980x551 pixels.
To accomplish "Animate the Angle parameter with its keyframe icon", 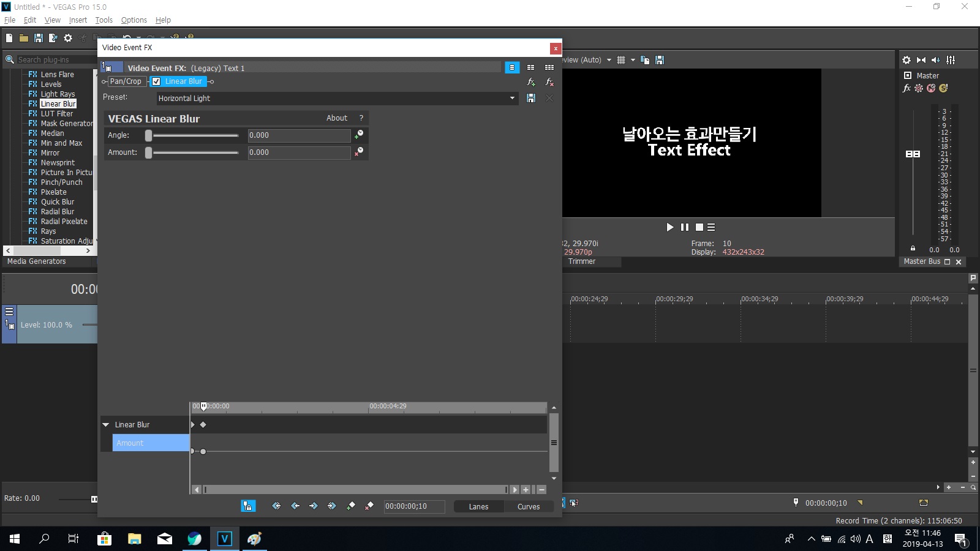I will click(x=359, y=134).
